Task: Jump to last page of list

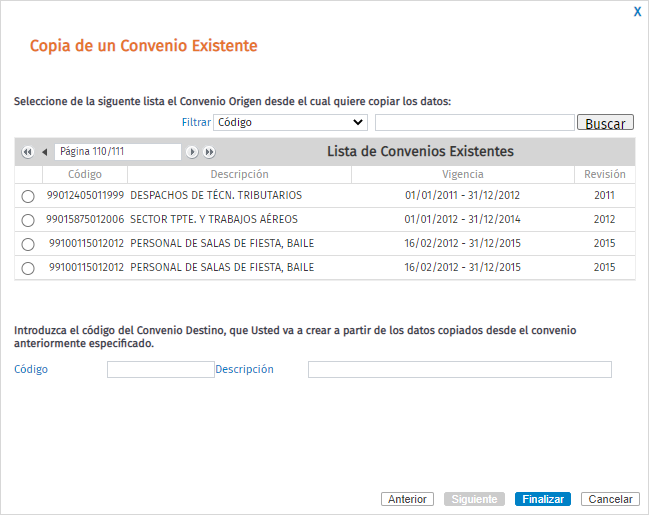Action: click(x=209, y=152)
